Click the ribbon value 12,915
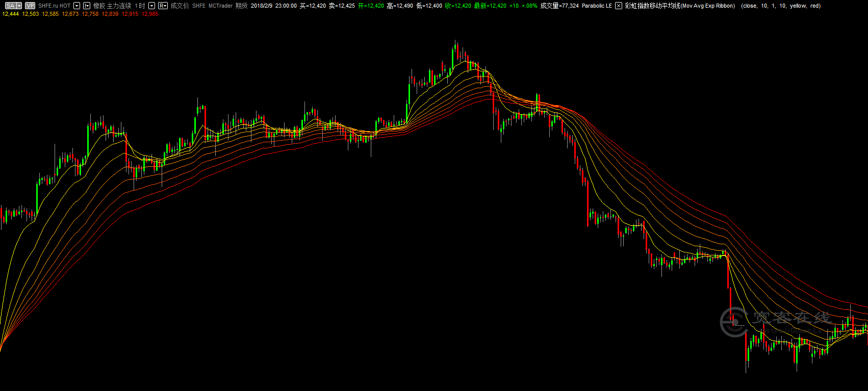Viewport: 868px width, 391px height. pyautogui.click(x=130, y=14)
